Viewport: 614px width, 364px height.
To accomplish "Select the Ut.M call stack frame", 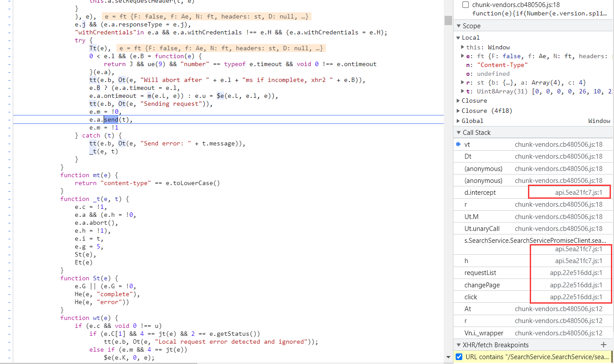I will click(x=534, y=217).
